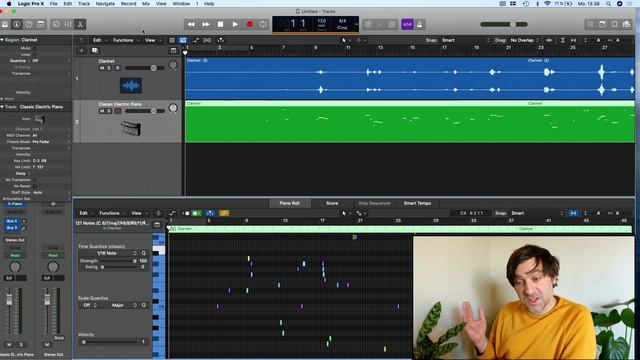The image size is (640, 360).
Task: Click the Catch Playhead button in Tracks
Action: (x=221, y=40)
